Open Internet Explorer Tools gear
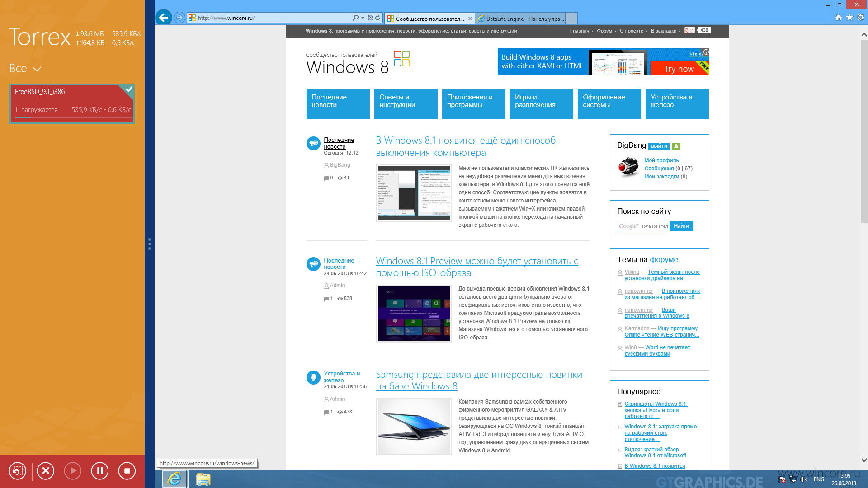This screenshot has height=488, width=868. 861,17
